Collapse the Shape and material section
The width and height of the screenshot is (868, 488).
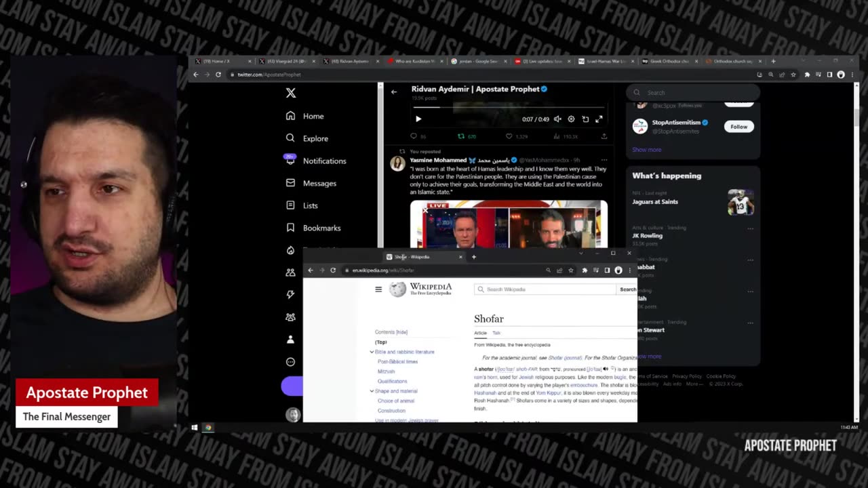pyautogui.click(x=372, y=391)
